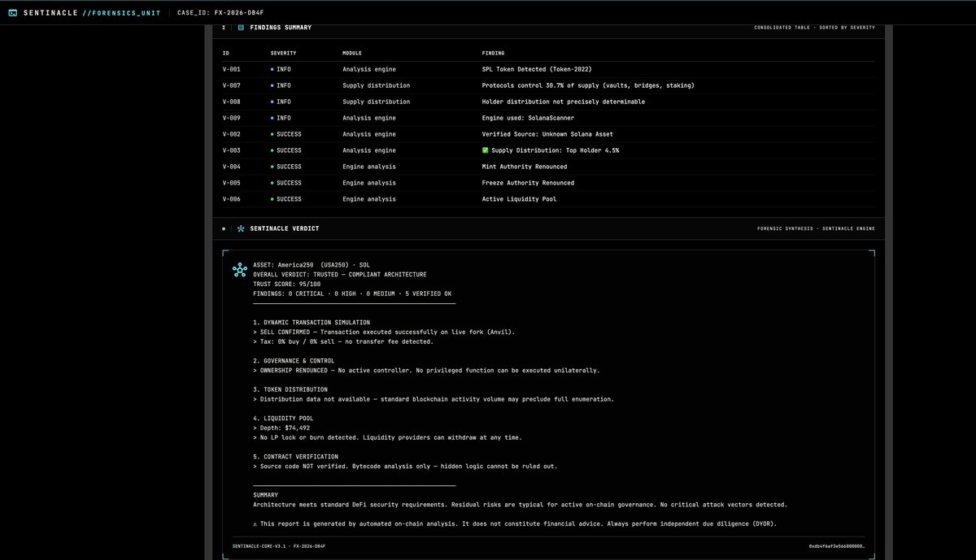Viewport: 976px width, 560px height.
Task: Click the 'Depth: $74,492' value
Action: (281, 428)
